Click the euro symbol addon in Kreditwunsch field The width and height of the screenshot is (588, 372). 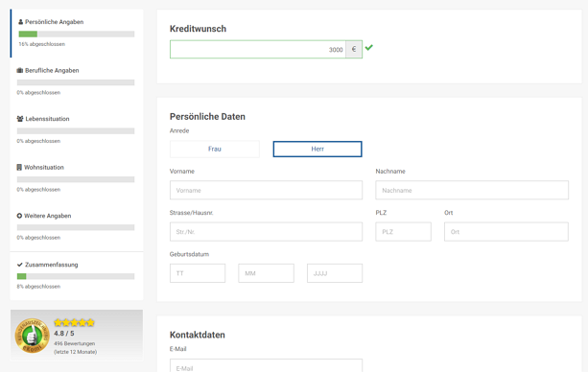pyautogui.click(x=354, y=50)
